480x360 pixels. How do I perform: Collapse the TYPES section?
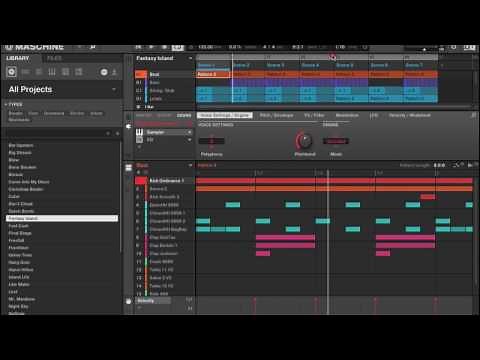[6, 105]
